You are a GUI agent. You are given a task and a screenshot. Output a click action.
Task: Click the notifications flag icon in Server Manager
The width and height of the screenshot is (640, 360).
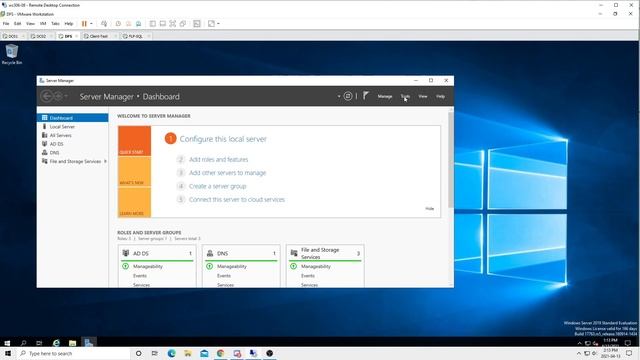(x=366, y=96)
